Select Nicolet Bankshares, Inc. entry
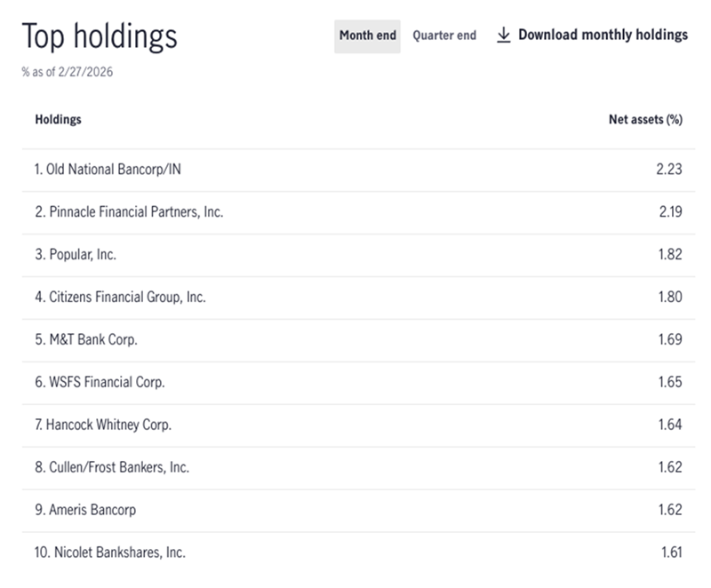 (110, 552)
